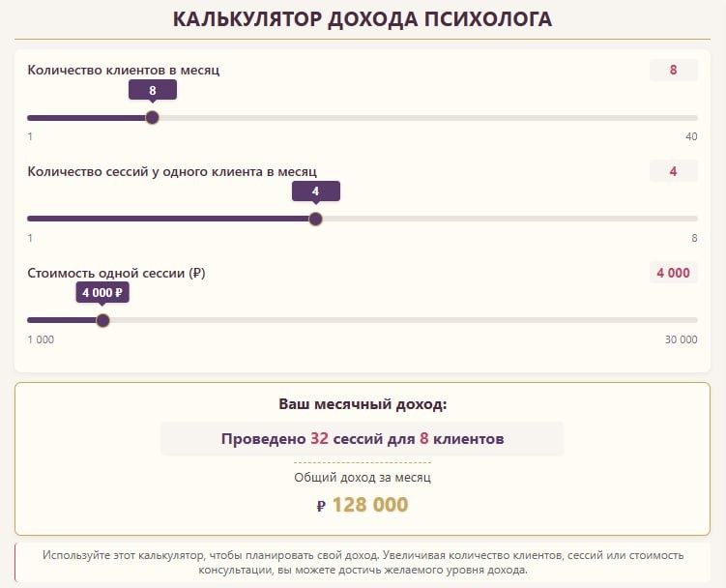
Task: Click the sessions per client slider handle
Action: coord(315,219)
